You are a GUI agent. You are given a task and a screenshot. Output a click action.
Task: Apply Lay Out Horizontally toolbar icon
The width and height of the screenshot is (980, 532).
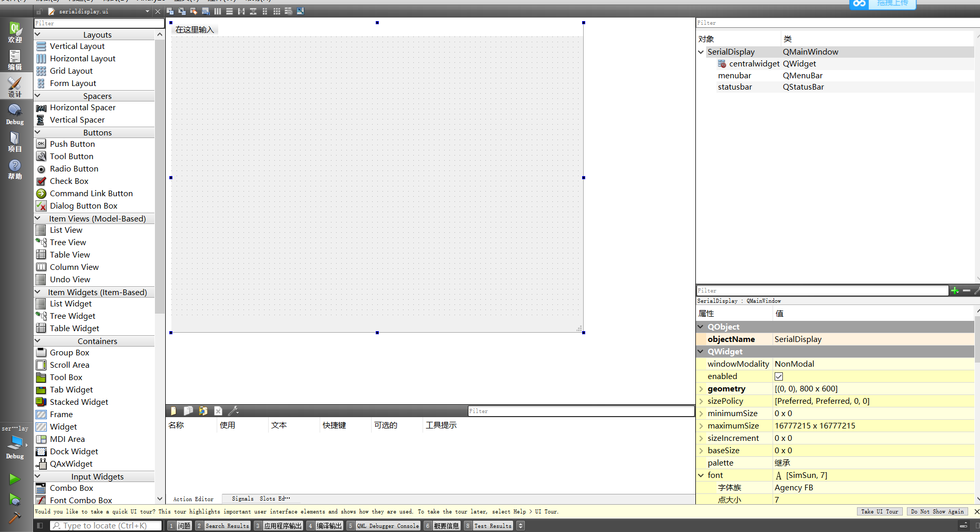(x=218, y=11)
